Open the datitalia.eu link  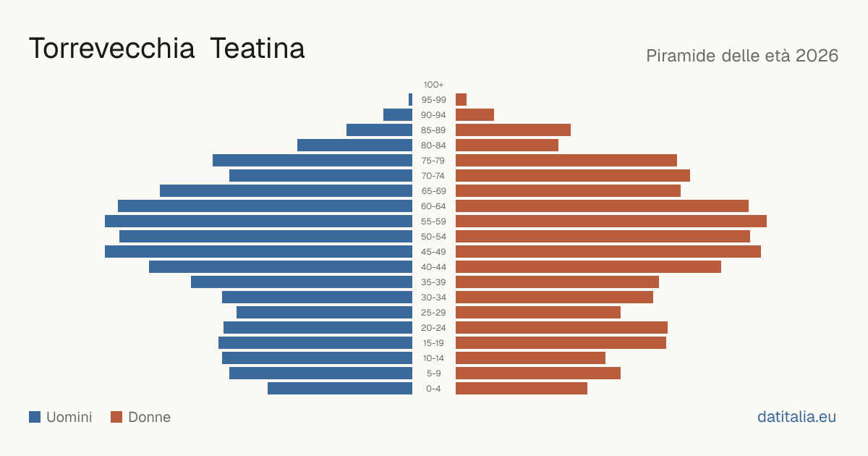point(796,417)
